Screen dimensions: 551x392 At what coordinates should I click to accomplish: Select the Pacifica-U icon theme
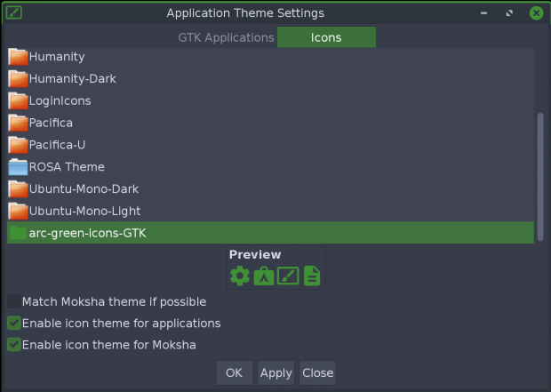tap(270, 145)
